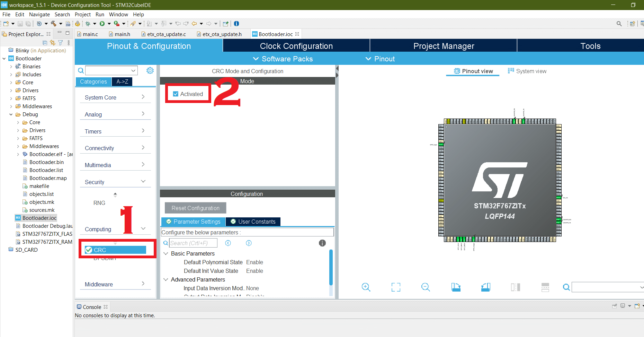Viewport: 644px width, 337px height.
Task: Open the Project menu
Action: point(83,15)
